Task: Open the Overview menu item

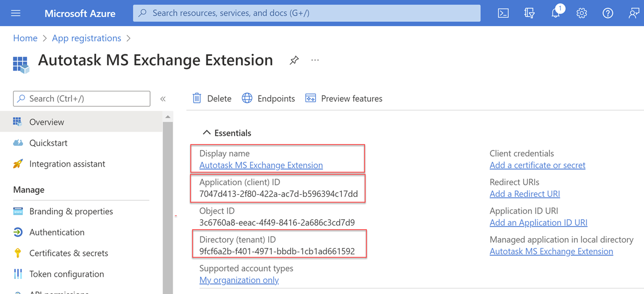Action: click(82, 122)
